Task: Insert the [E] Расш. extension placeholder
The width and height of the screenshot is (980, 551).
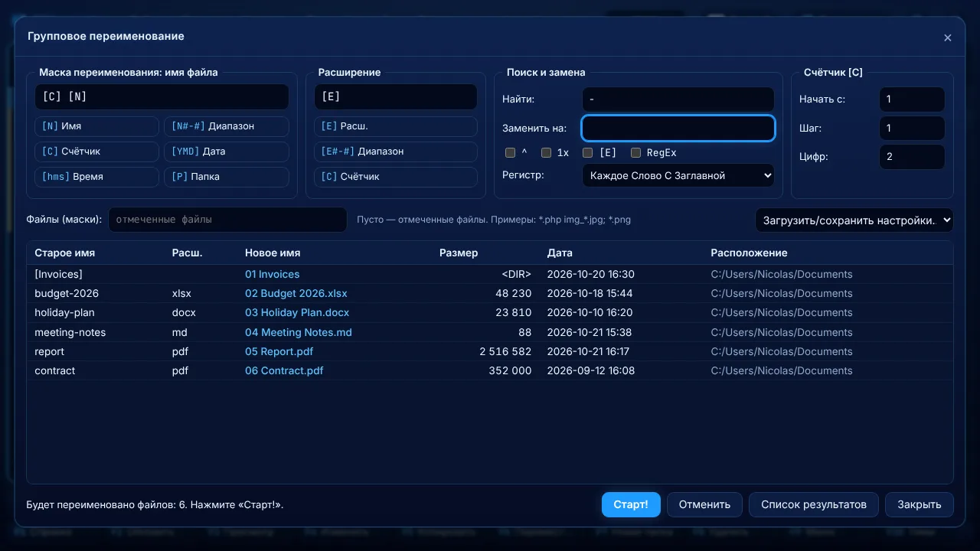Action: pyautogui.click(x=396, y=126)
